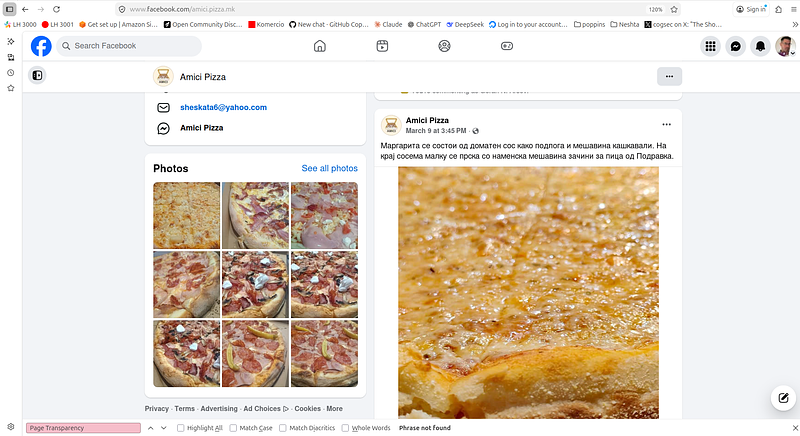Toggle the Match Case checkbox

pyautogui.click(x=234, y=428)
